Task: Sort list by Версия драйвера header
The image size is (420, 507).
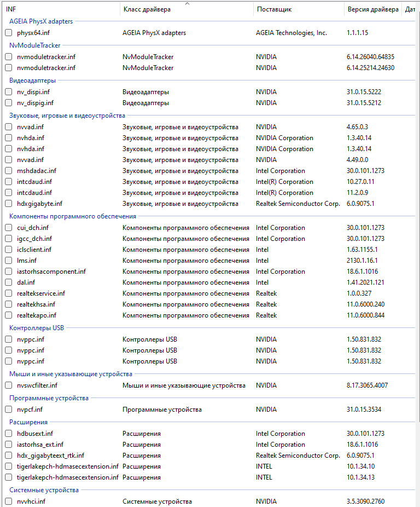Action: tap(372, 9)
